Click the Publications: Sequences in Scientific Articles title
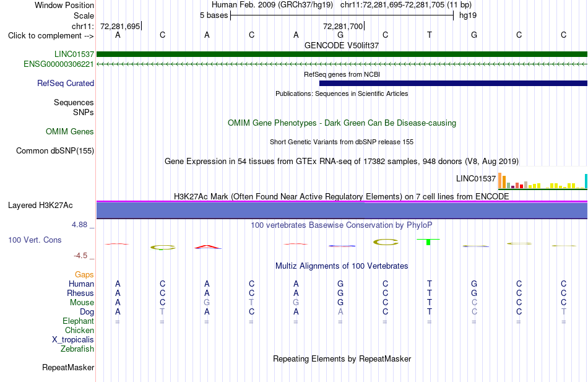588x382 pixels. [342, 93]
